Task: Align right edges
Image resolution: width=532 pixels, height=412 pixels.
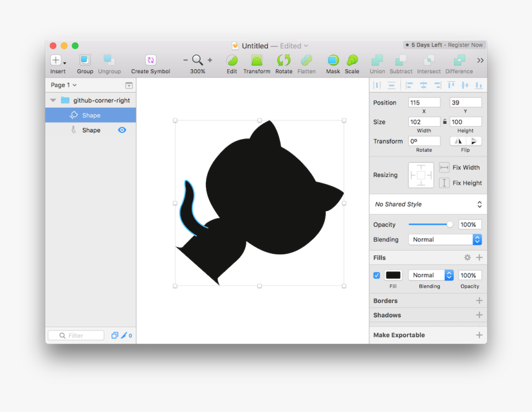Action: coord(437,85)
